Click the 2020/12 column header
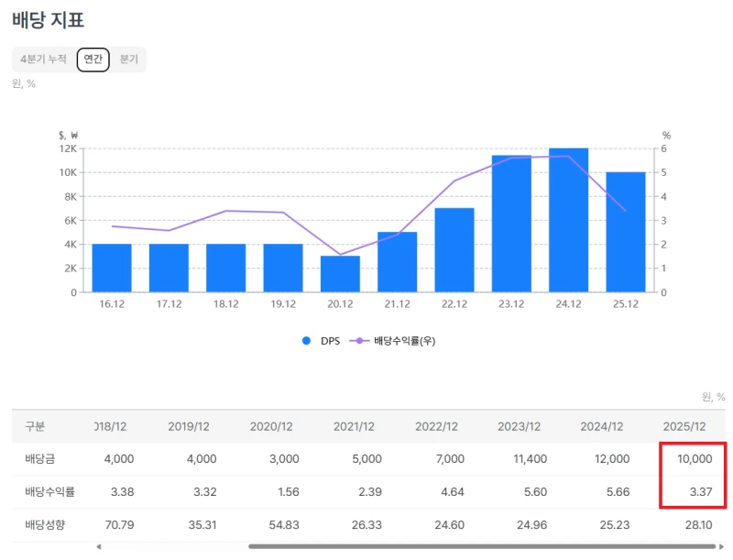733x560 pixels. tap(271, 426)
